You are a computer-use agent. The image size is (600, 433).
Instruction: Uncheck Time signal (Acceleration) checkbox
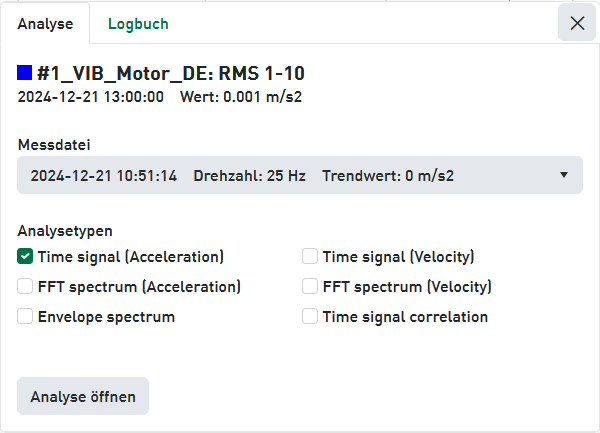[x=26, y=256]
